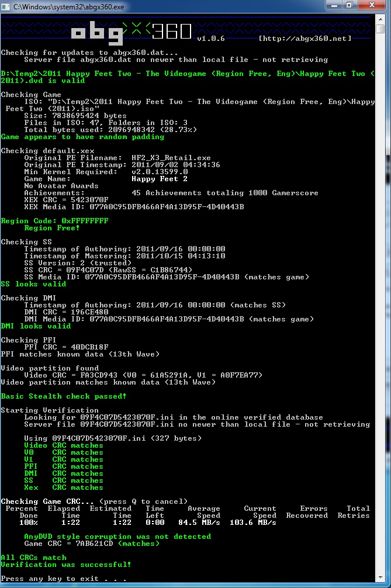Click 'SS CRC = 09F4C07D' line
This screenshot has height=588, width=391.
pos(108,270)
